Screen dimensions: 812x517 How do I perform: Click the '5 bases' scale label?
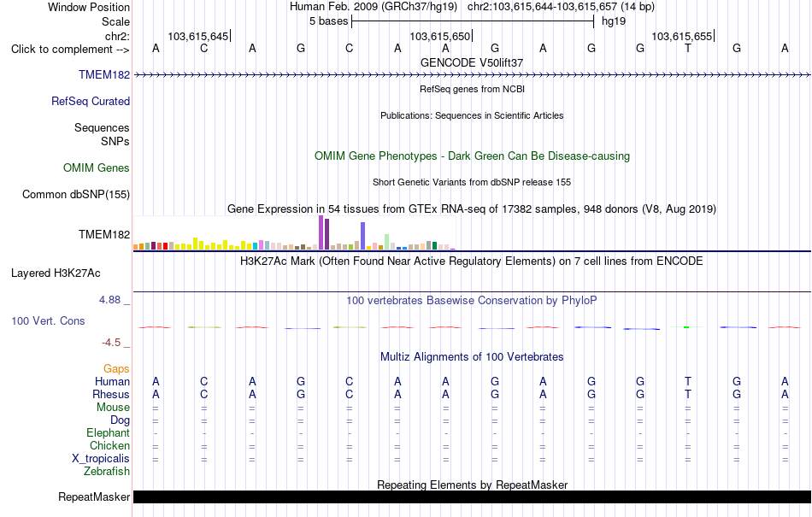click(328, 21)
